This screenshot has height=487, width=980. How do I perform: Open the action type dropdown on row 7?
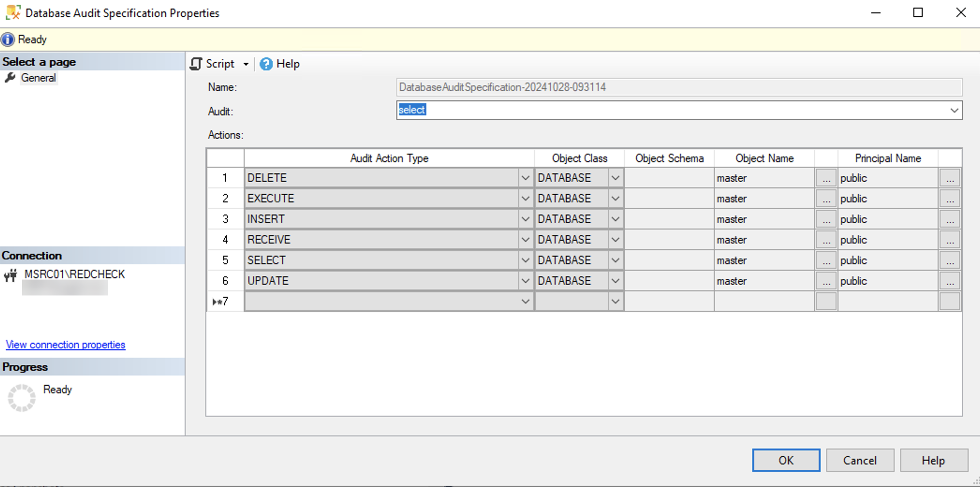click(525, 301)
